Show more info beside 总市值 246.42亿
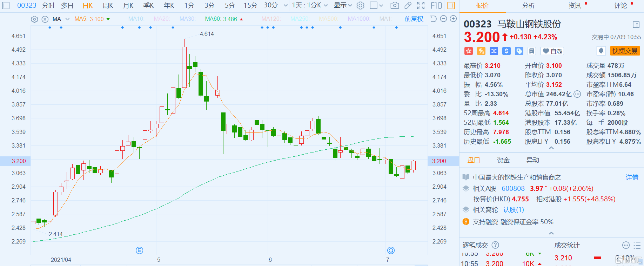Image resolution: width=644 pixels, height=266 pixels. pos(577,94)
